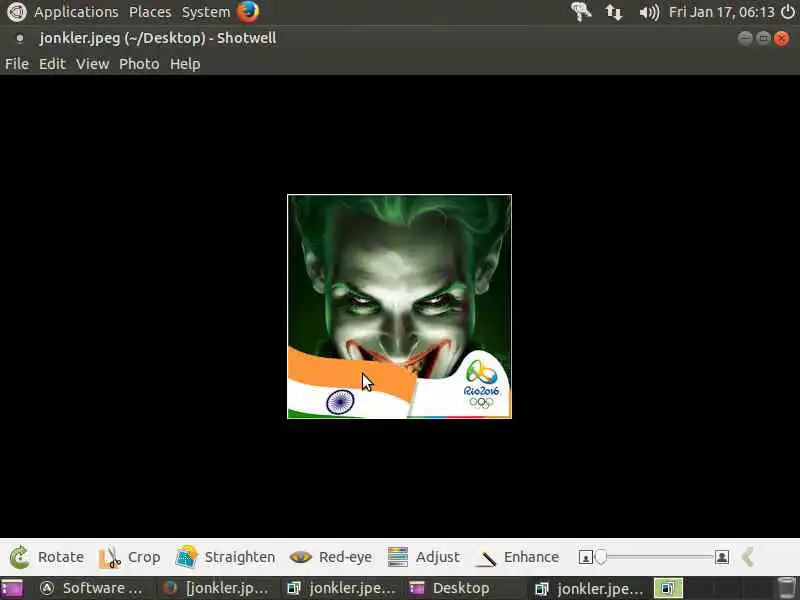Switch to Desktop file manager taskbar entry
This screenshot has height=600, width=800.
(x=449, y=588)
